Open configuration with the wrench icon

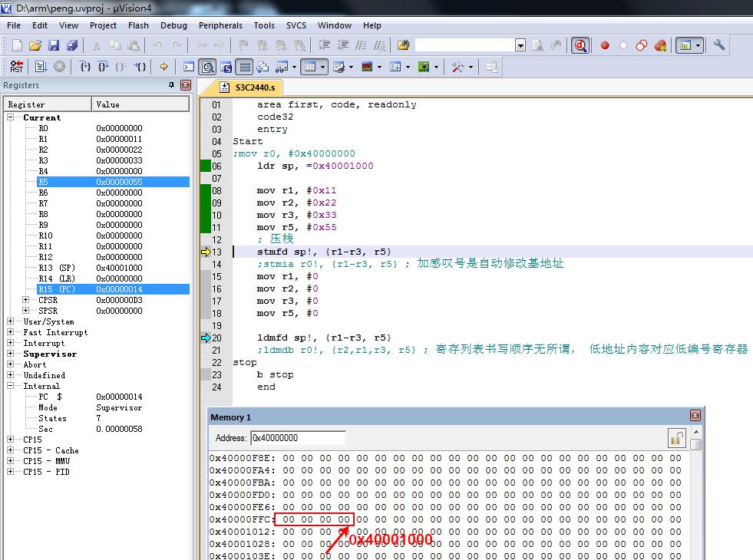719,45
